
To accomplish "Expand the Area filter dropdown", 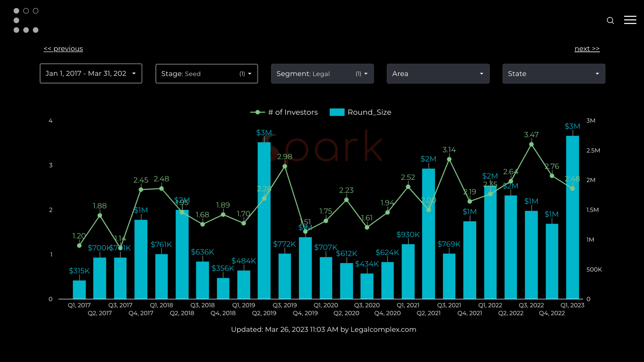I will coord(438,74).
